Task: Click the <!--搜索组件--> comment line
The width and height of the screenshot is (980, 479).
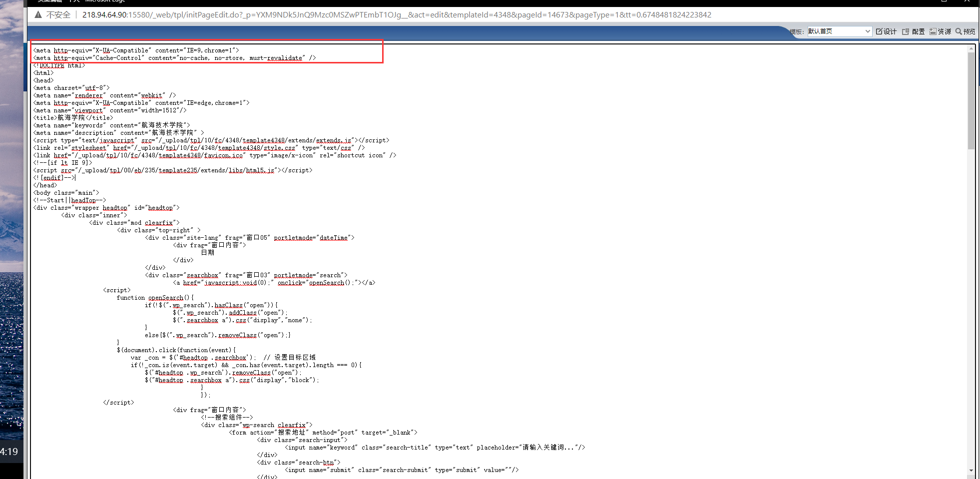Action: (x=227, y=418)
